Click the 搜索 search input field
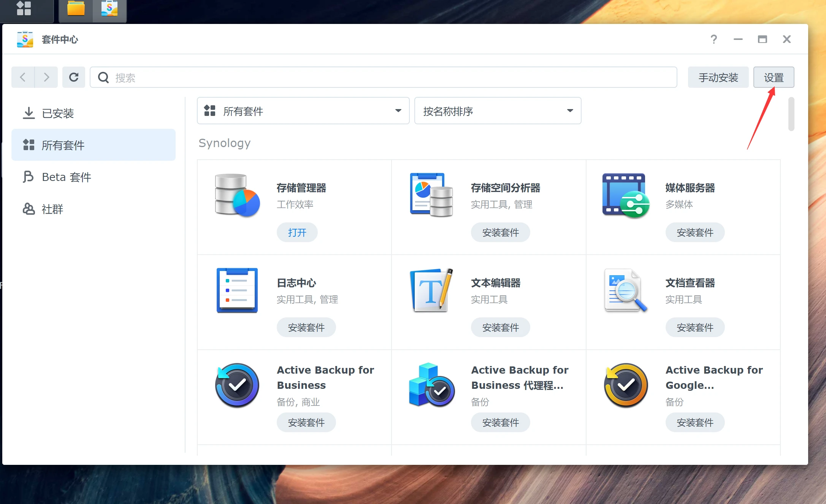 384,78
